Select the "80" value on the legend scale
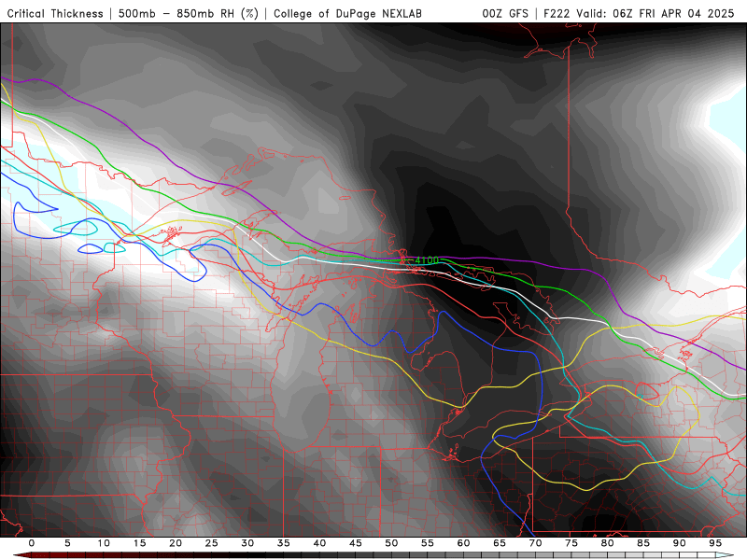The height and width of the screenshot is (560, 747). click(607, 543)
